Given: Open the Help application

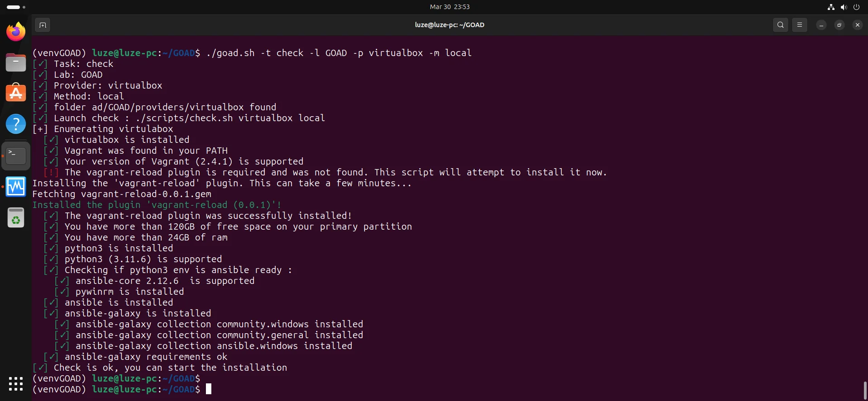Looking at the screenshot, I should click(x=16, y=124).
